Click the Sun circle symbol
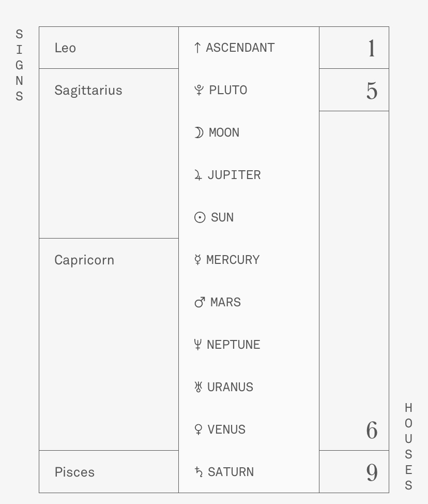This screenshot has width=428, height=504. point(200,217)
